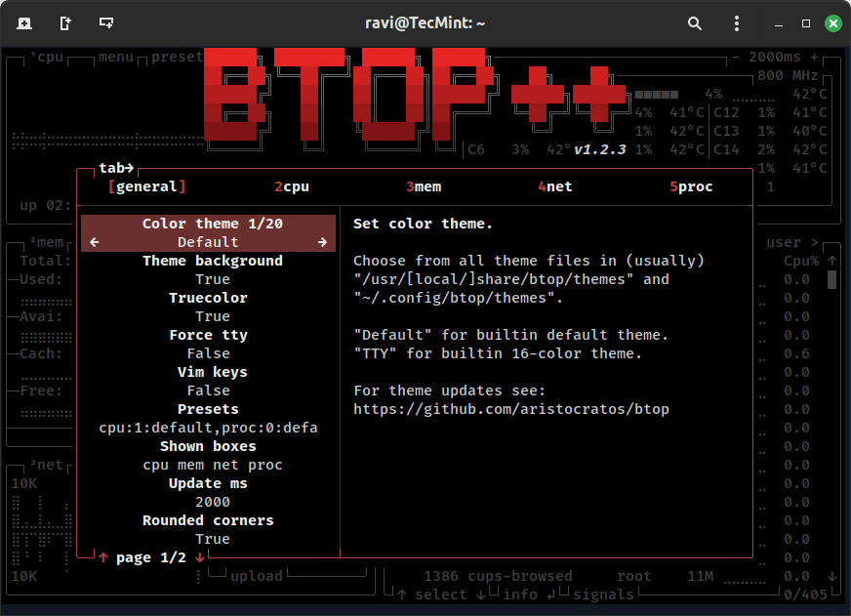Select the Truecolor option heading
The image size is (851, 616).
pos(209,298)
